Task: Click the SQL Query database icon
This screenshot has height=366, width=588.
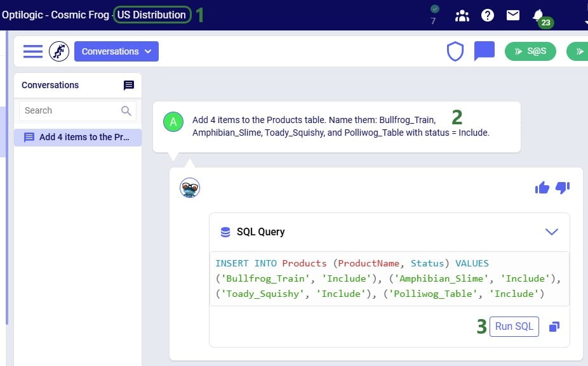Action: point(225,232)
